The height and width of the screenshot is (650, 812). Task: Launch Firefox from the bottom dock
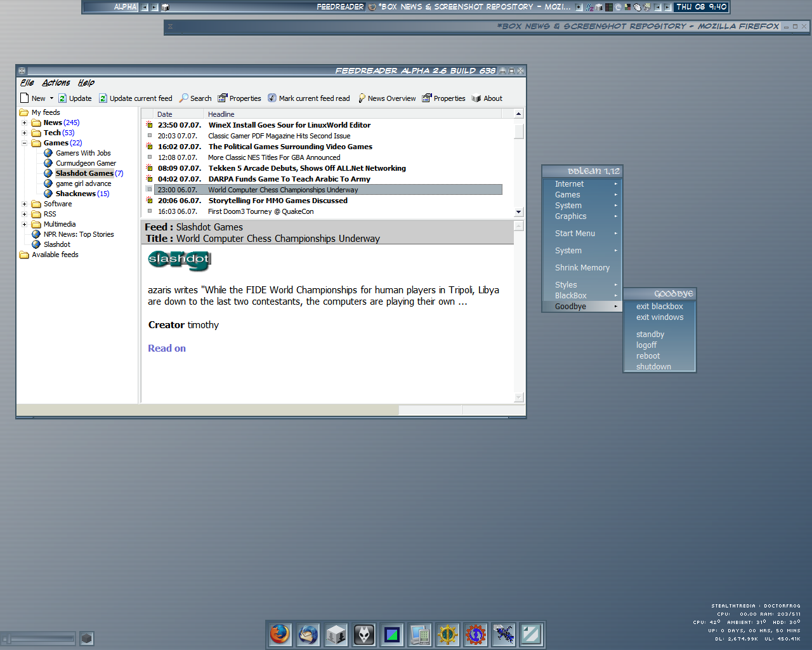click(x=280, y=634)
